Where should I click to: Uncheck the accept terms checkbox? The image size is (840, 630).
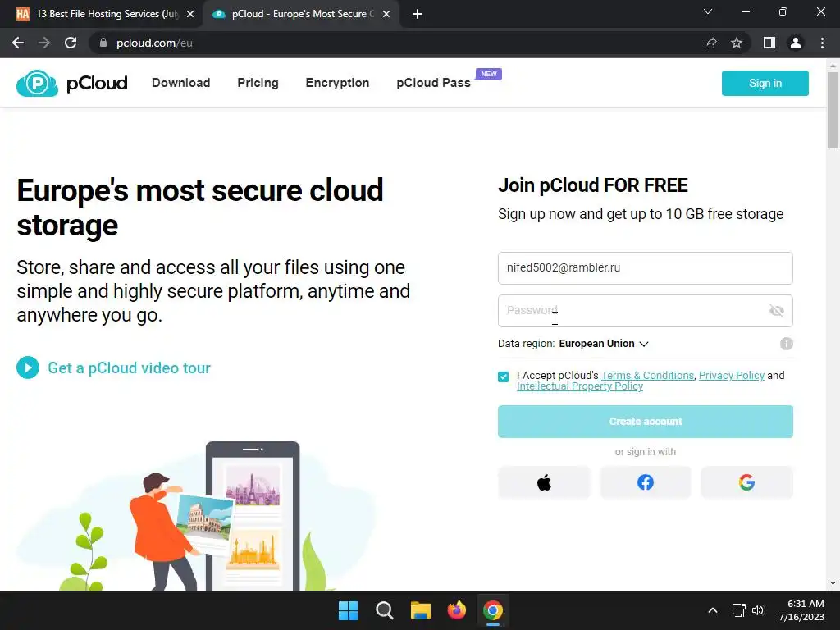pos(503,377)
